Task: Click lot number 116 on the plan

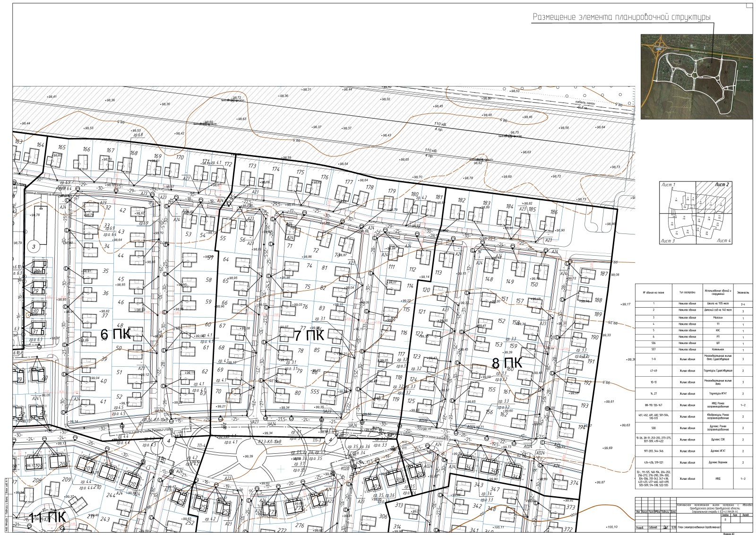Action: coord(403,333)
